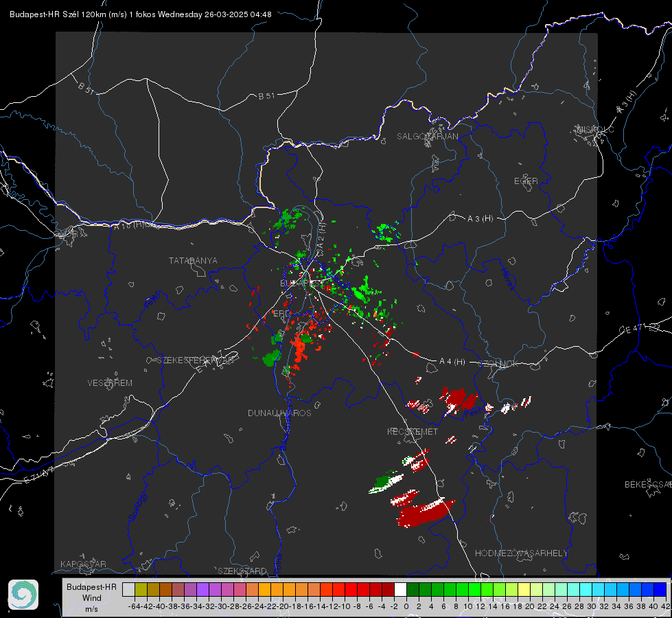The image size is (672, 618).
Task: Click the A 4 (H) road label
Action: [x=452, y=362]
